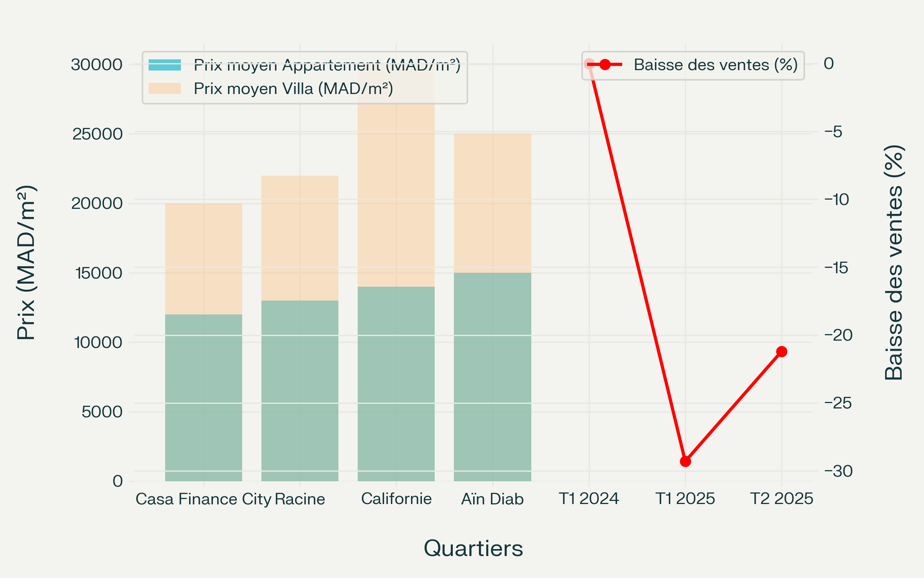Click the red Baisse des ventes legend marker
Image resolution: width=924 pixels, height=578 pixels.
click(x=605, y=64)
